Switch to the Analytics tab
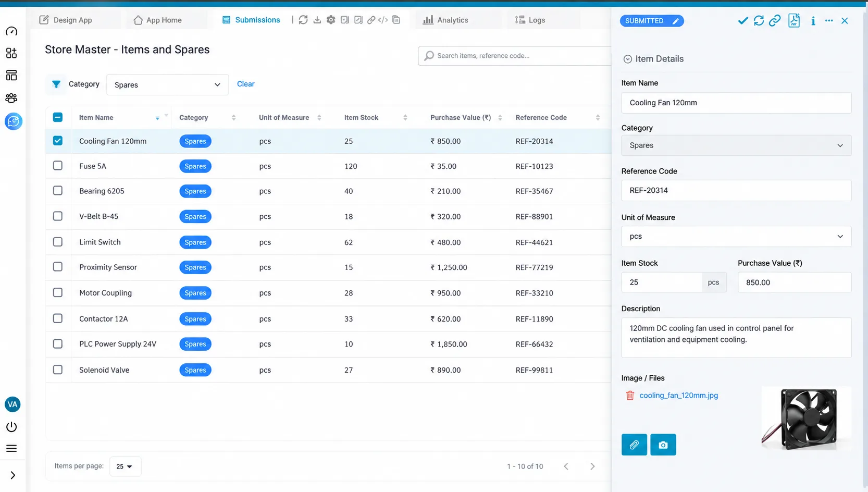 445,20
